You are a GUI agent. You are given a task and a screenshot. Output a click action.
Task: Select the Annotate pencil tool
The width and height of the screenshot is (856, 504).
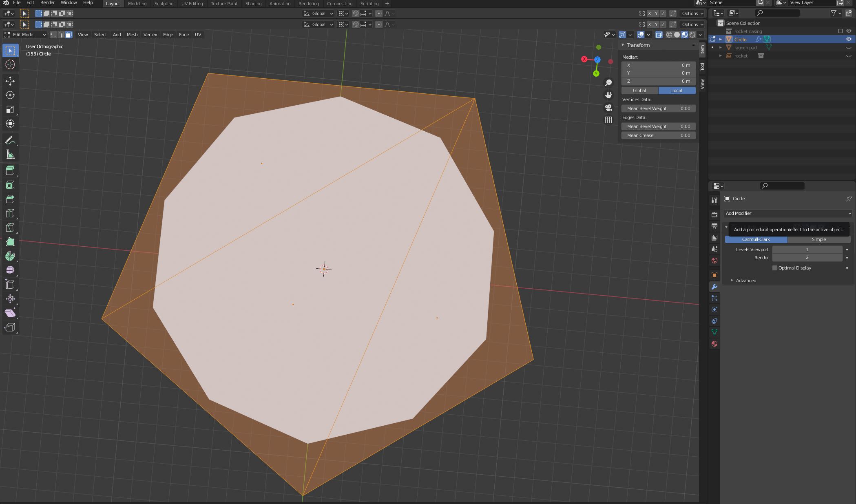(10, 141)
